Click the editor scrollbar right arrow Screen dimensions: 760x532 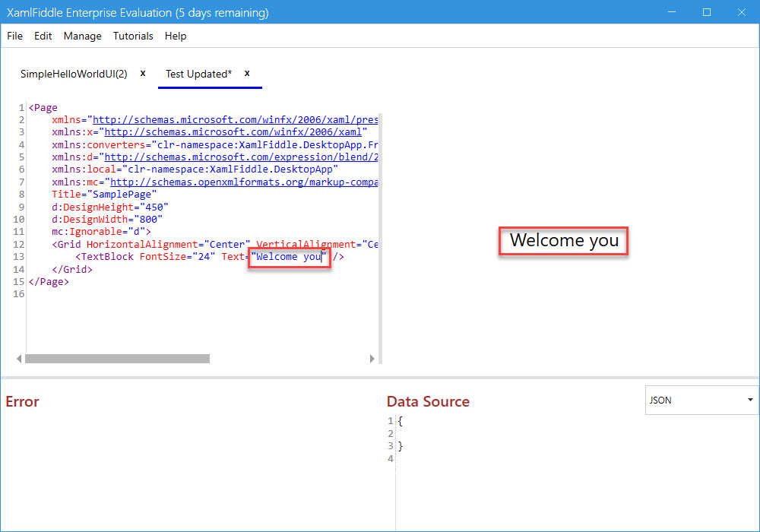372,359
